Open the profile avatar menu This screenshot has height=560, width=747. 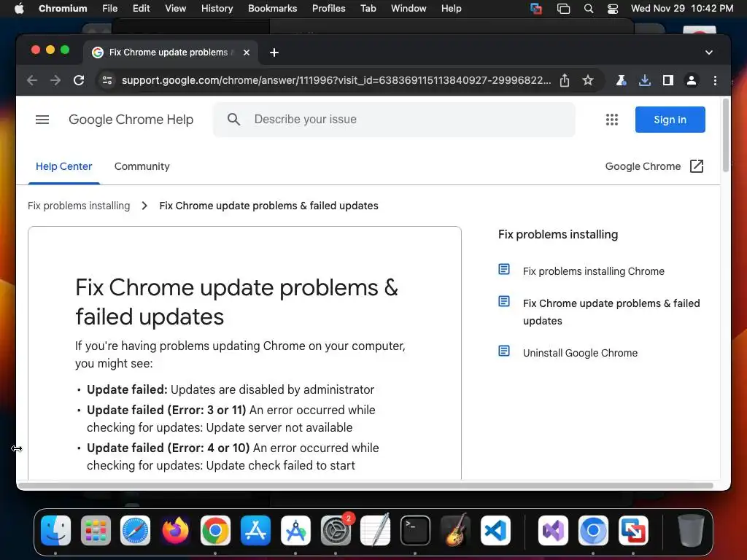692,80
